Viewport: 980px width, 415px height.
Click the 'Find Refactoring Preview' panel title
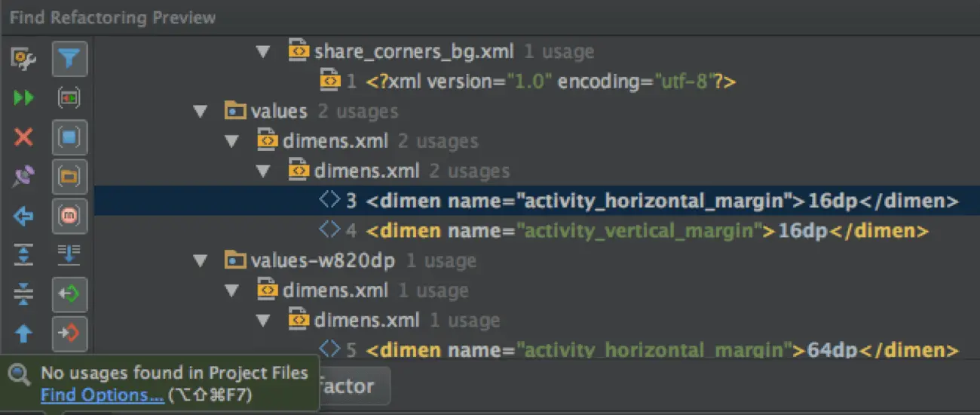pos(112,17)
